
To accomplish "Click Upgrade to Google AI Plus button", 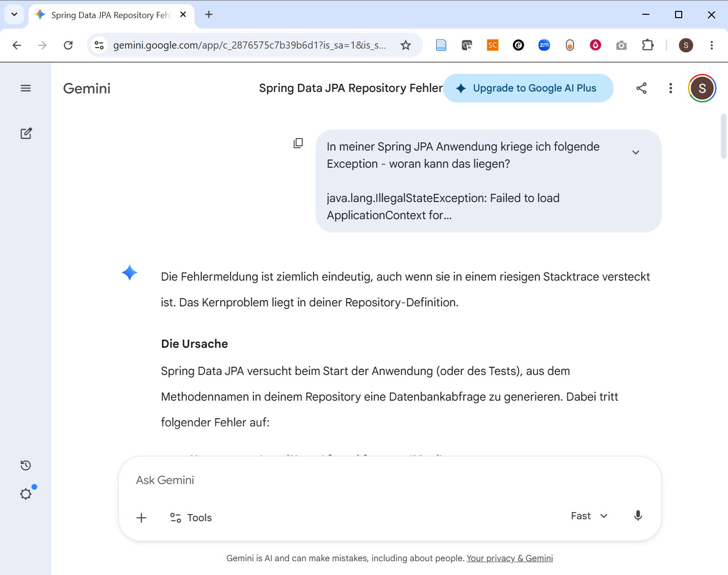I will [x=528, y=88].
